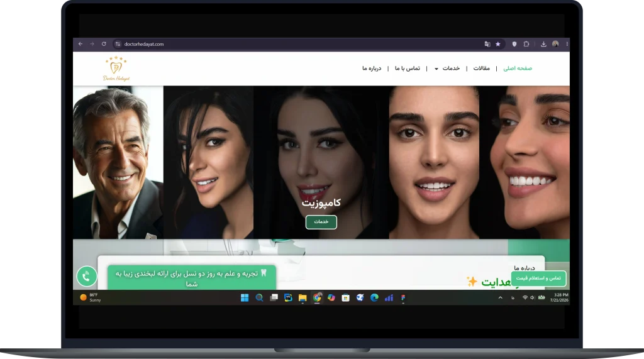This screenshot has width=644, height=359.
Task: Open the درباره ما navigation item
Action: pyautogui.click(x=372, y=68)
